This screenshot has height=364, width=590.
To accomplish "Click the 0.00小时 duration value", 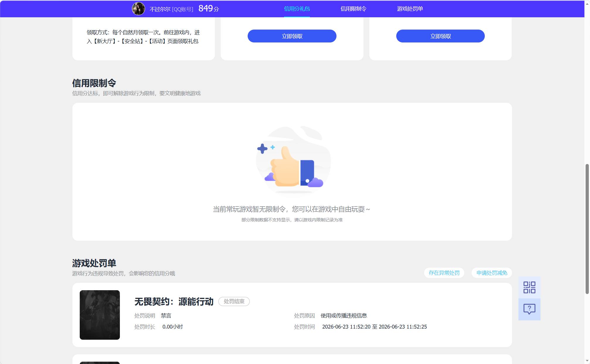I will (x=173, y=327).
